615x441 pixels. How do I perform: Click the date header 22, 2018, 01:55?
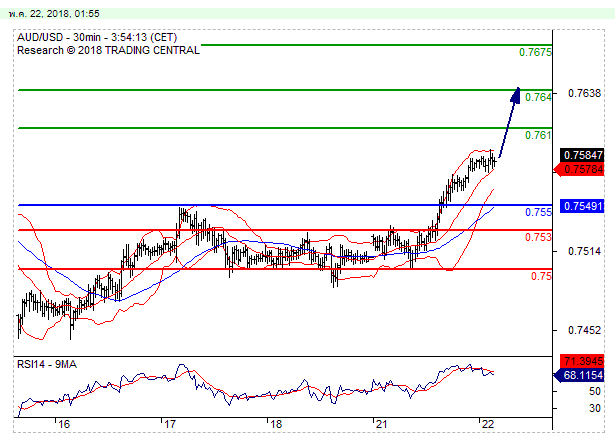54,14
